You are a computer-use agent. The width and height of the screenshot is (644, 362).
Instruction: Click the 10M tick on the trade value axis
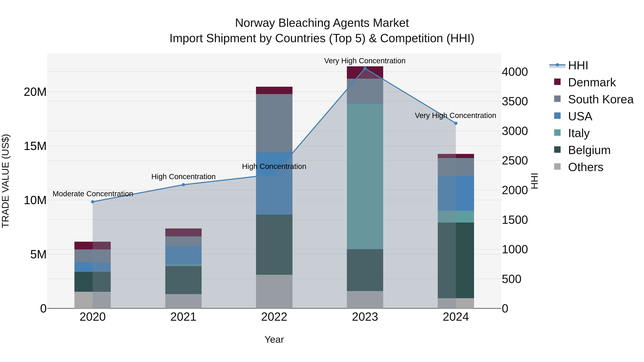(35, 200)
